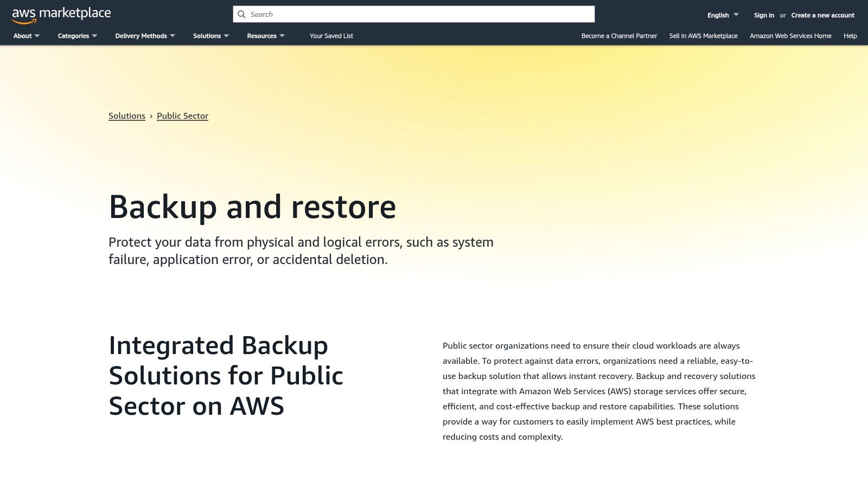Click the caret icon next to English

pyautogui.click(x=736, y=15)
